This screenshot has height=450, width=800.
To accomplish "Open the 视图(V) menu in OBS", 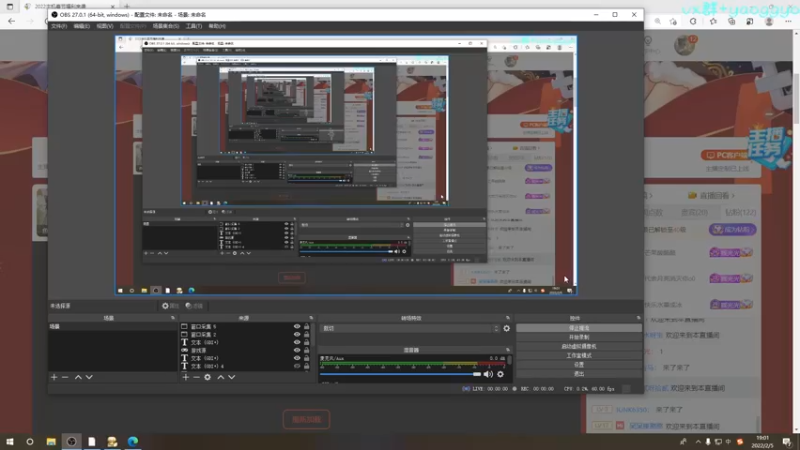I will (105, 26).
